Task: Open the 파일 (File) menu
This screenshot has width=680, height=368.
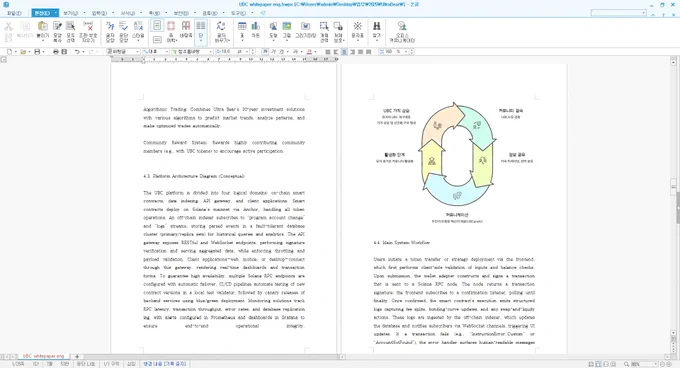Action: pos(14,13)
